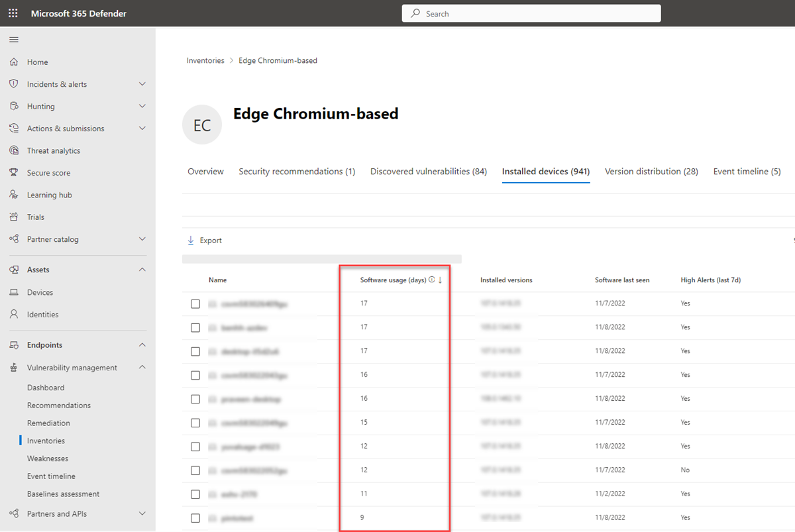Click the EC software avatar circle

tap(202, 125)
